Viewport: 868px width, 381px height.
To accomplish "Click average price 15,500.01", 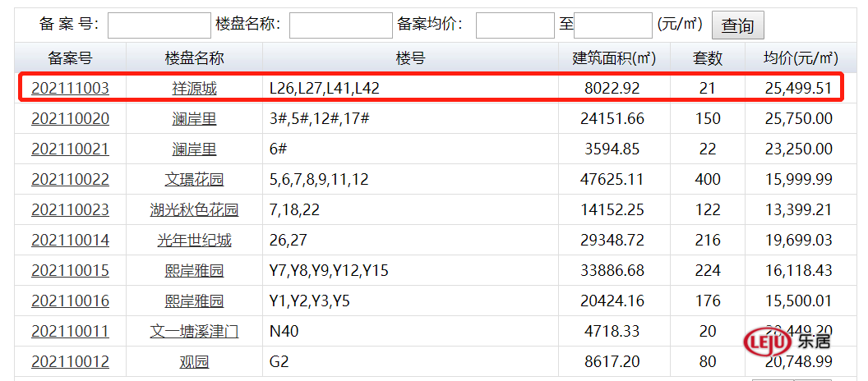I will 799,301.
